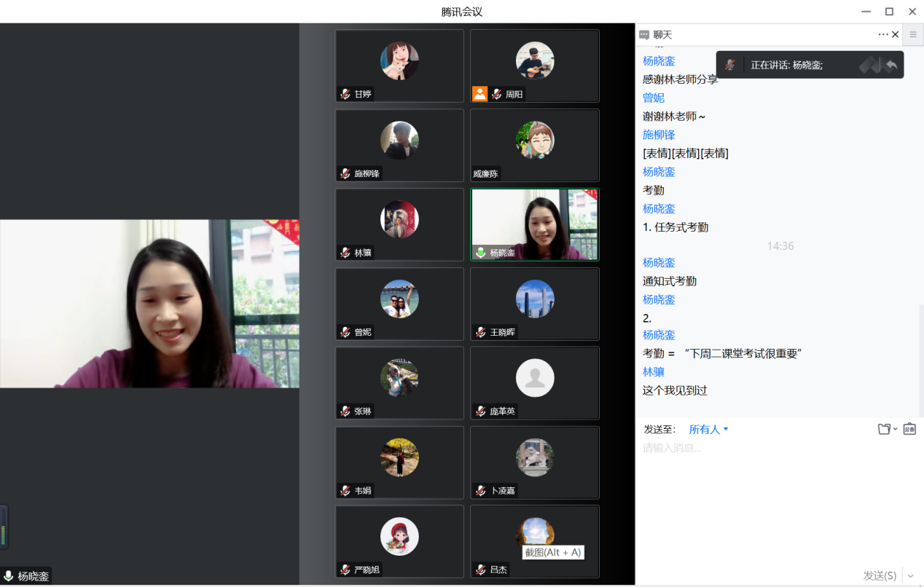Click sender name 施柳锋 in chat
The image size is (924, 587).
point(659,135)
